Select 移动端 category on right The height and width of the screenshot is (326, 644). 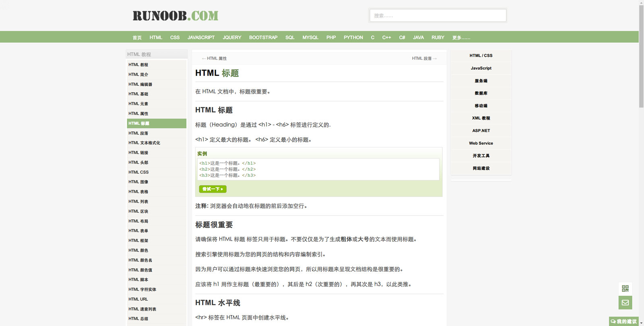coord(481,106)
